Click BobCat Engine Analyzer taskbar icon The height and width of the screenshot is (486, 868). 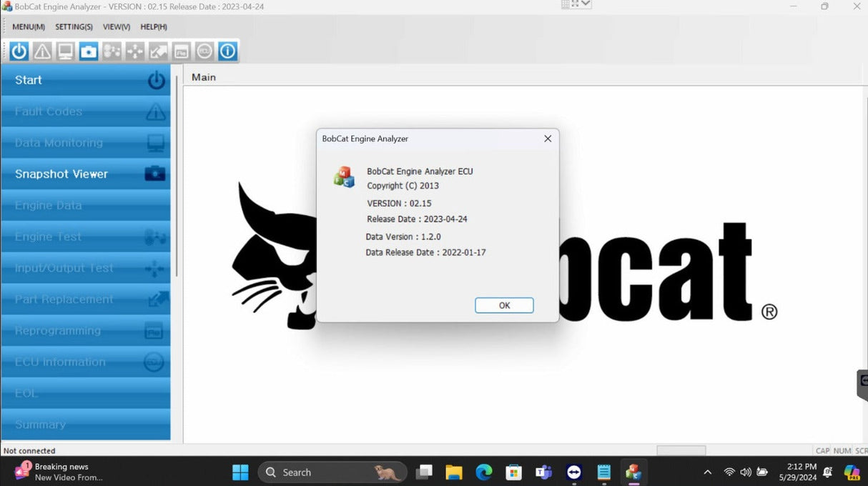coord(633,472)
